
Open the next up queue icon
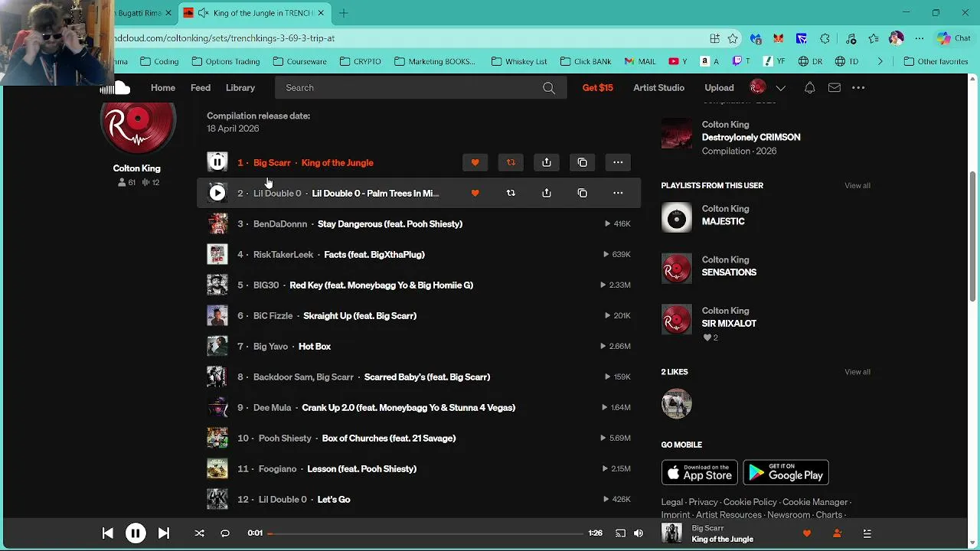pos(867,533)
